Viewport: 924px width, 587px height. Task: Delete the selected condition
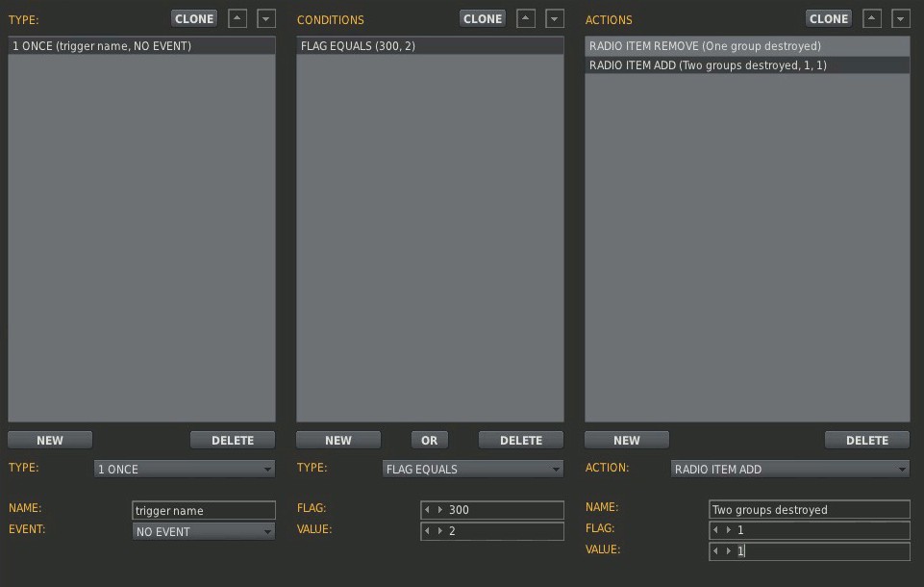tap(521, 440)
